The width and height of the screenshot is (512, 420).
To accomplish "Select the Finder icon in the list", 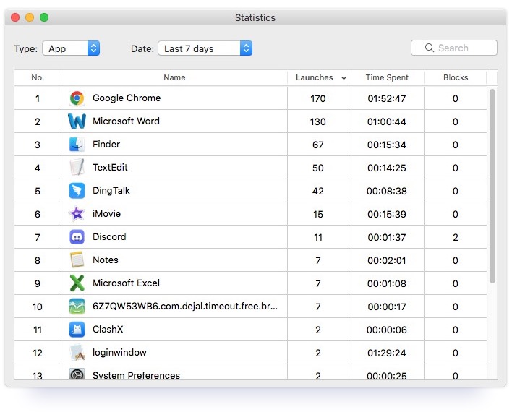I will (x=77, y=145).
